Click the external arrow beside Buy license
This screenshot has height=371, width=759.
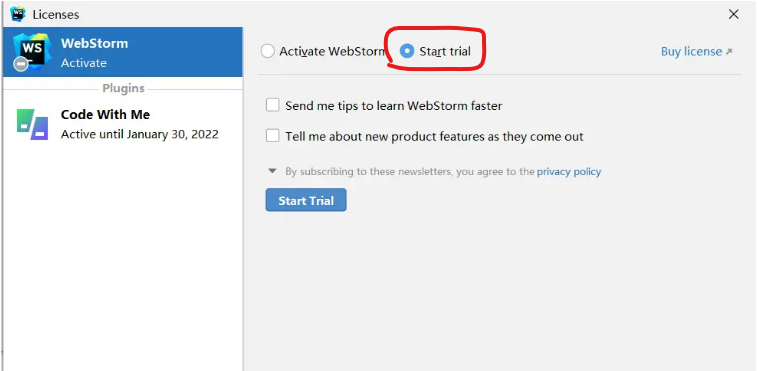(729, 51)
